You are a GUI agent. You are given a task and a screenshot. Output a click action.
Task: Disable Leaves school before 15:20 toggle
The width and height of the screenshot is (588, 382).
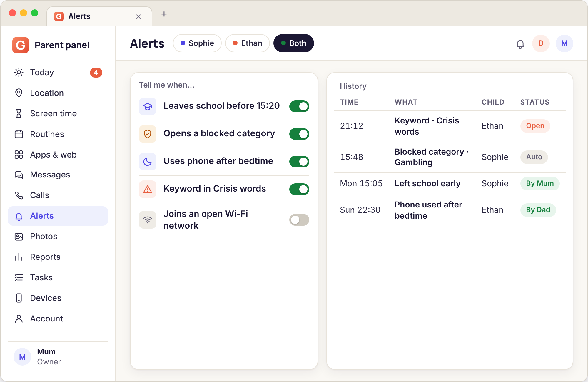299,106
